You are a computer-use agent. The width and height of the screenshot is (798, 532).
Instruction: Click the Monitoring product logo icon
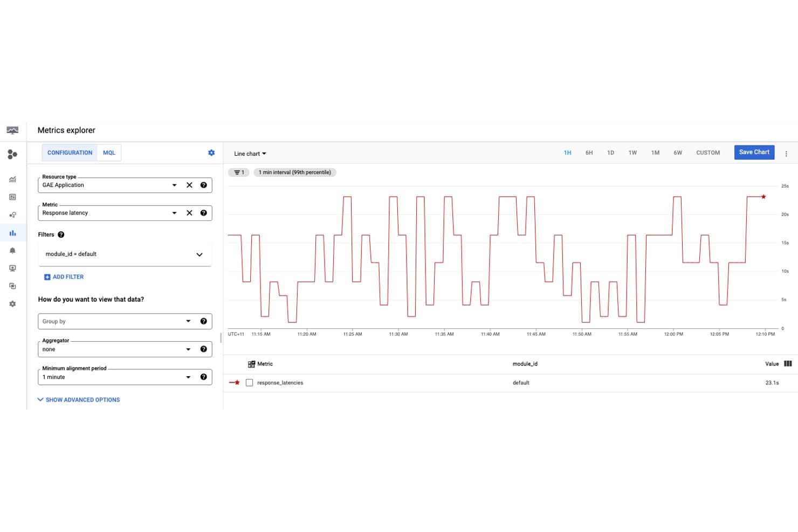(12, 130)
